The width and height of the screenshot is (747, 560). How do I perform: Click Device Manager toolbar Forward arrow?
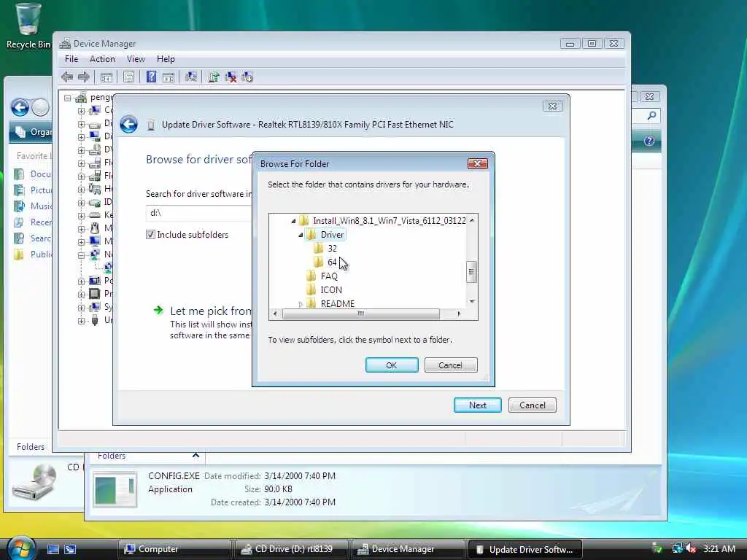[84, 77]
